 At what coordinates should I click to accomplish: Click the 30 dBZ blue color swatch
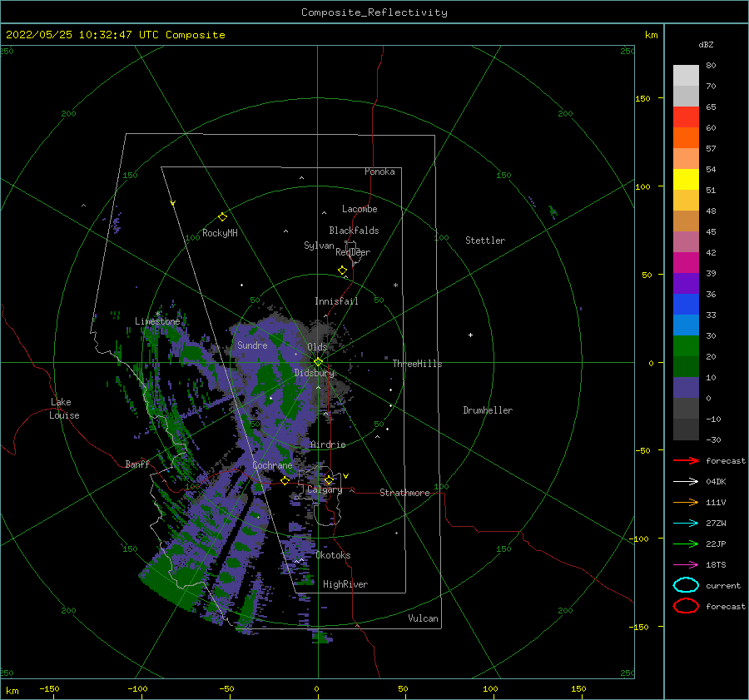[x=686, y=325]
